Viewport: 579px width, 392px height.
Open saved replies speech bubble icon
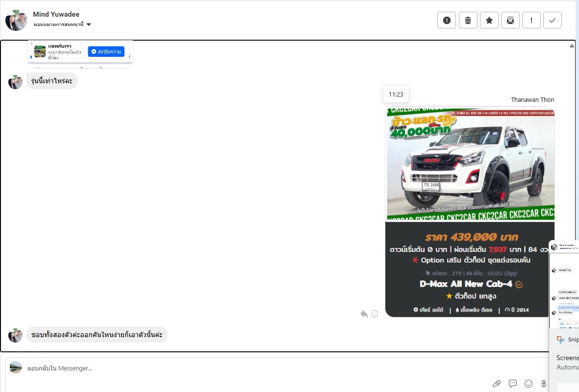(512, 384)
